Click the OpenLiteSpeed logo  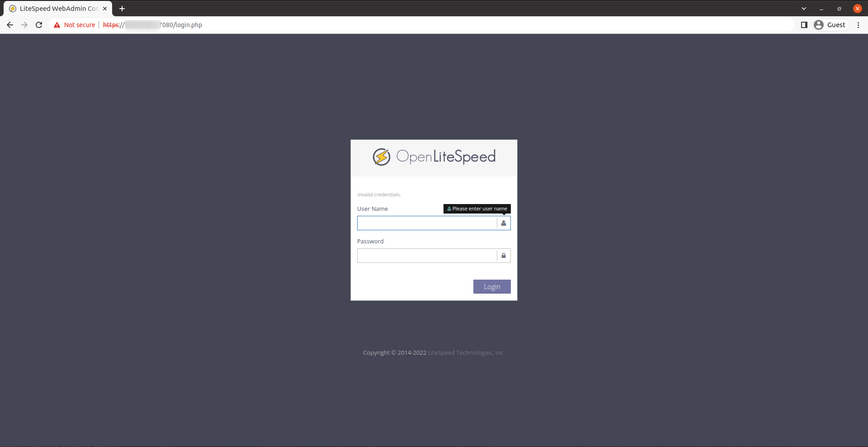click(x=434, y=157)
